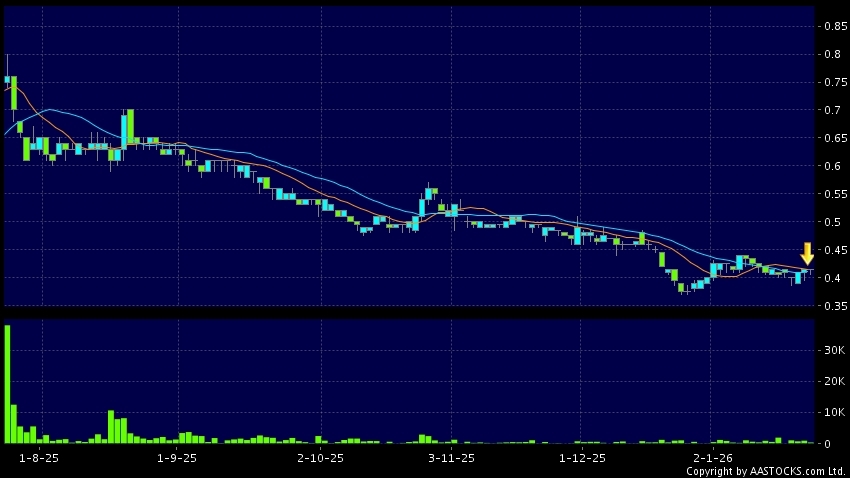
Task: Click the volume spike in mid-August
Action: click(111, 427)
